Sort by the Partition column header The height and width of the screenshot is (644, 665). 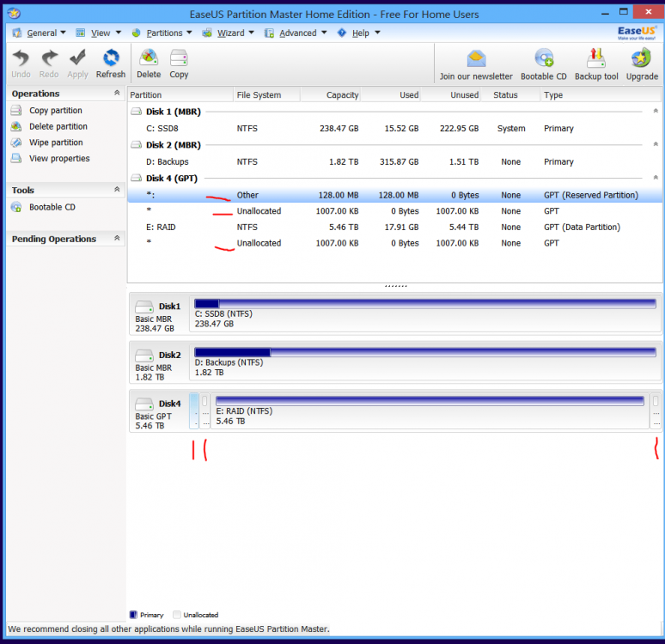coord(180,95)
